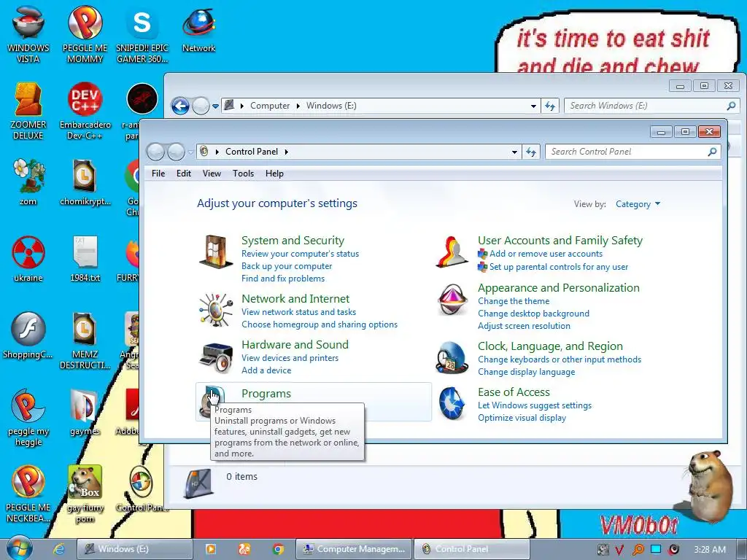Go back in Windows (E:) window
The height and width of the screenshot is (560, 747).
[181, 106]
